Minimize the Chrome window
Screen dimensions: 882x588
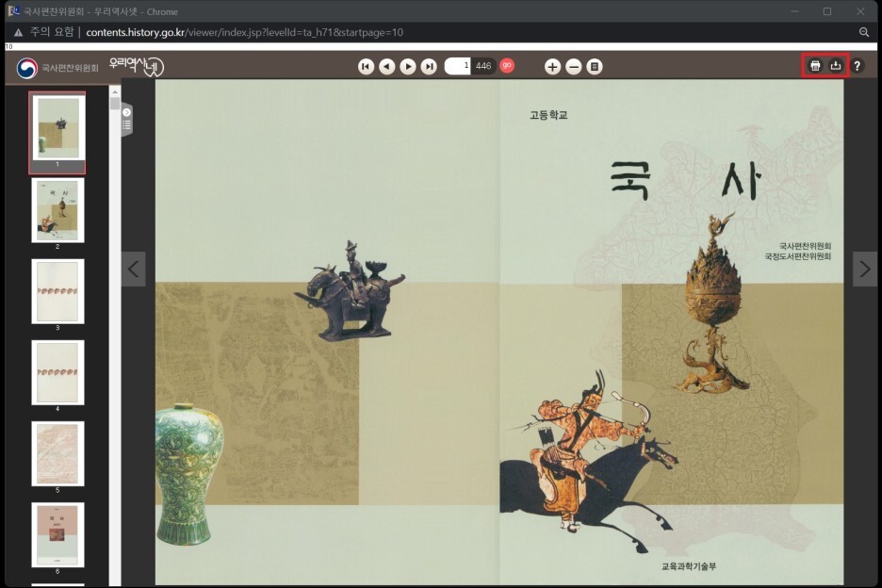[794, 11]
